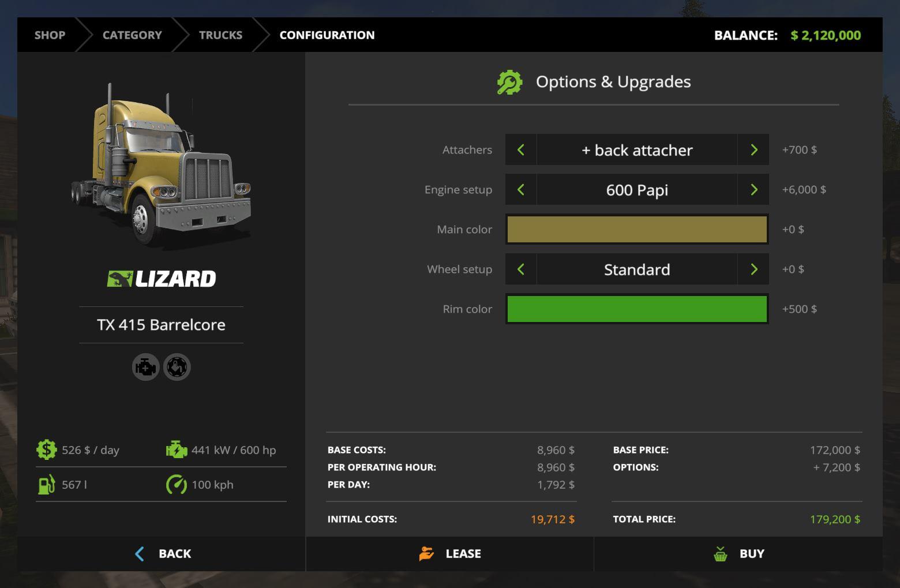Choose next Wheel setup with right arrow
The height and width of the screenshot is (588, 900).
pos(753,269)
